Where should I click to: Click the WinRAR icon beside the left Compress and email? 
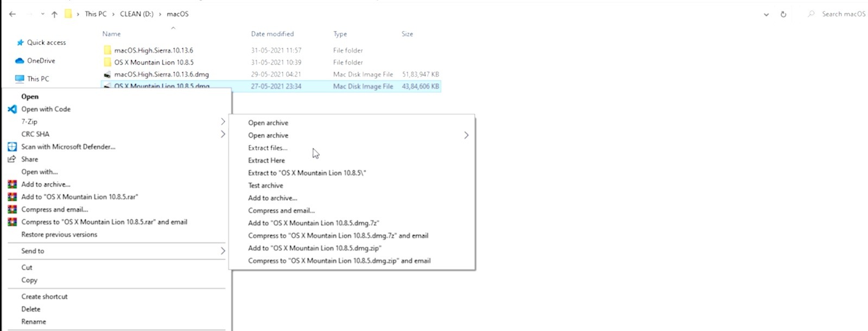point(12,209)
